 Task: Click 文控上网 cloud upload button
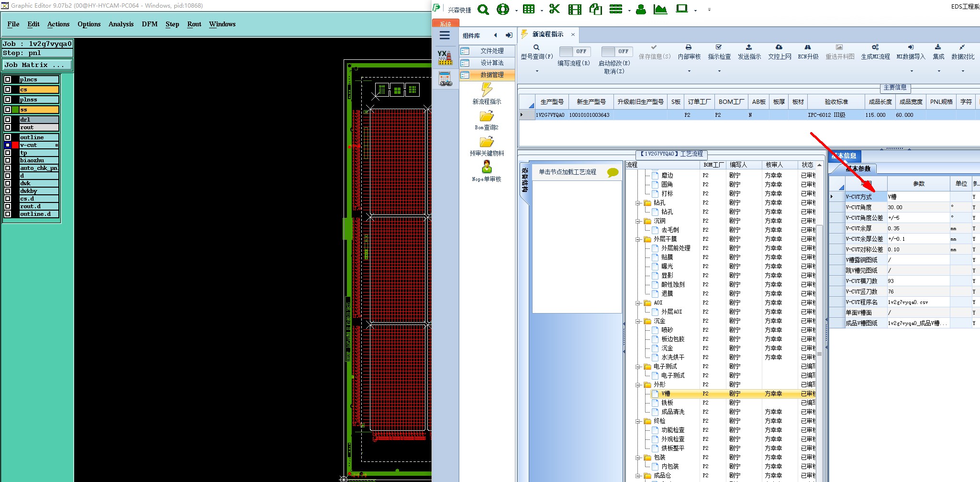[x=780, y=52]
